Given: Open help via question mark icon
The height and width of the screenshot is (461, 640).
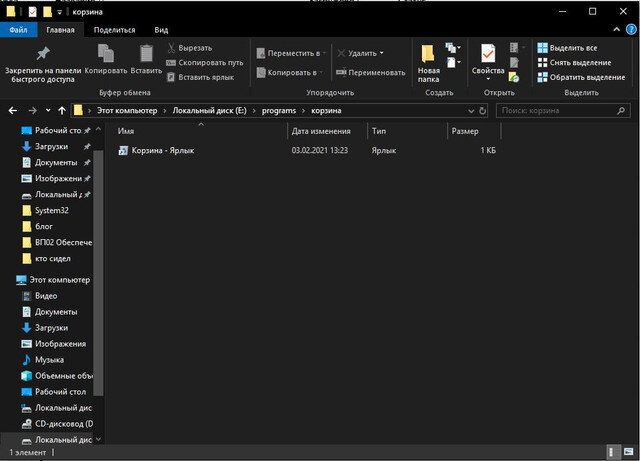Looking at the screenshot, I should (x=631, y=29).
